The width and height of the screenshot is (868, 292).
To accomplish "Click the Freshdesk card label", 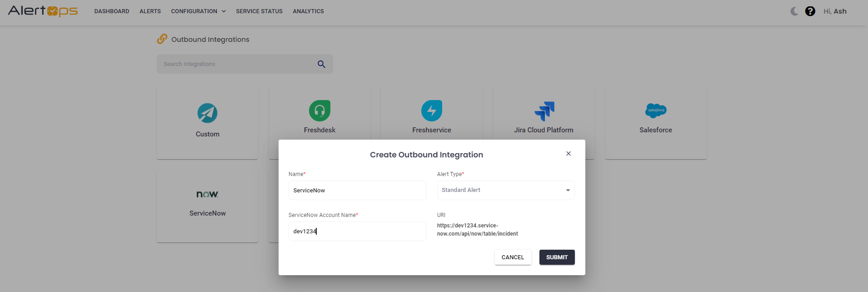I will pos(319,130).
